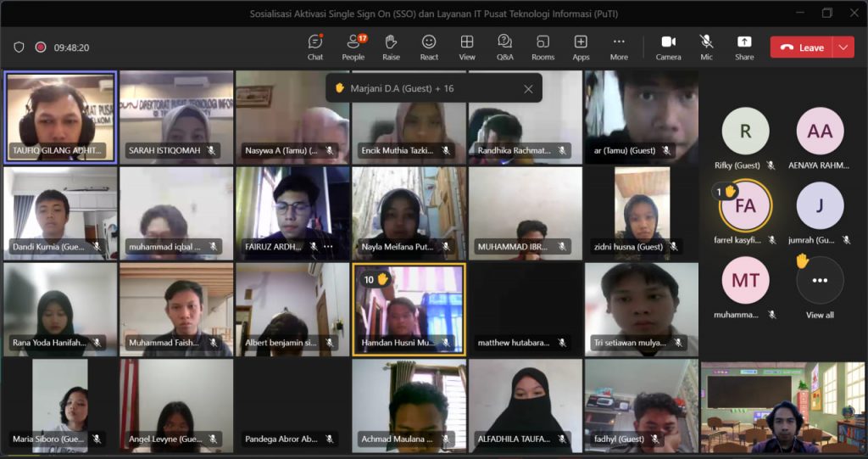Open the Chat panel
The image size is (868, 459).
315,47
